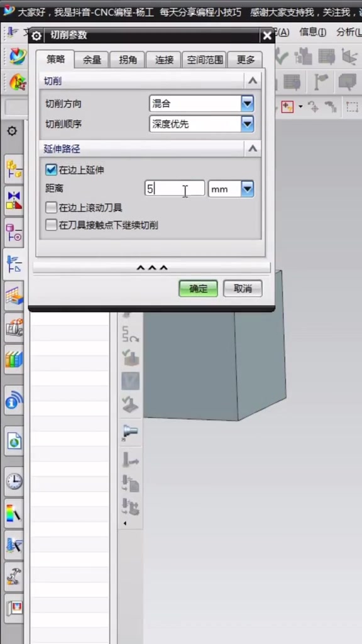The image size is (362, 644).
Task: Open the Constraint Navigator sidebar icon
Action: 14,201
